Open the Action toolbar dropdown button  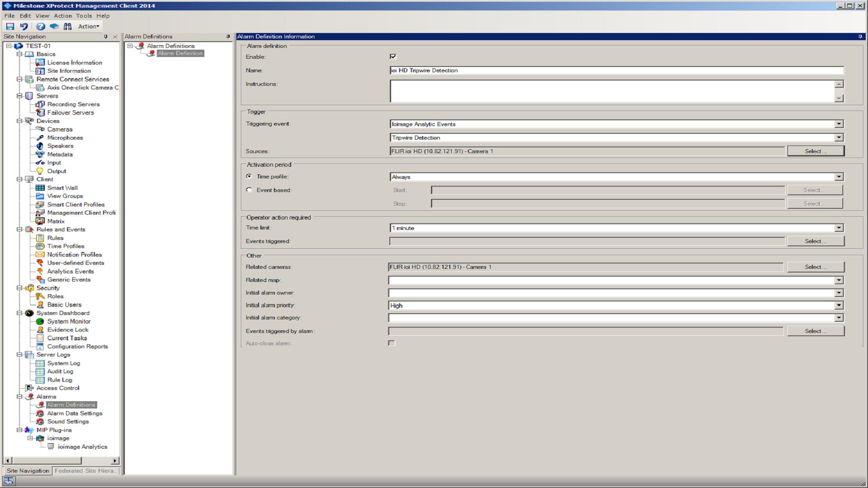pyautogui.click(x=89, y=27)
